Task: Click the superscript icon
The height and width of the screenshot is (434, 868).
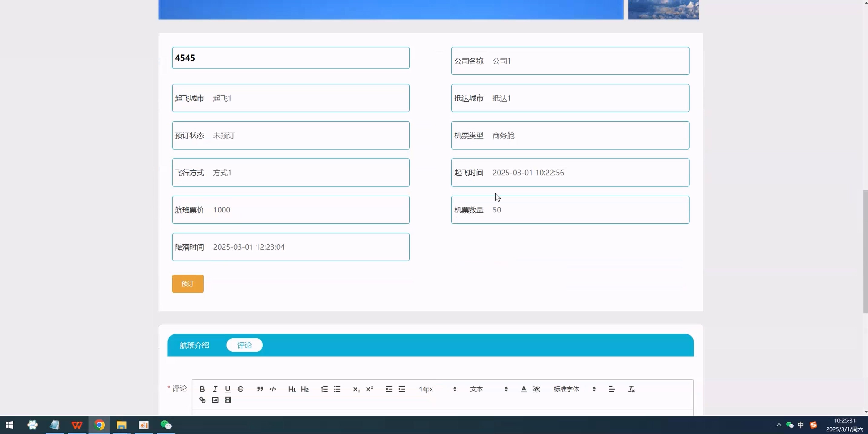Action: coord(369,389)
